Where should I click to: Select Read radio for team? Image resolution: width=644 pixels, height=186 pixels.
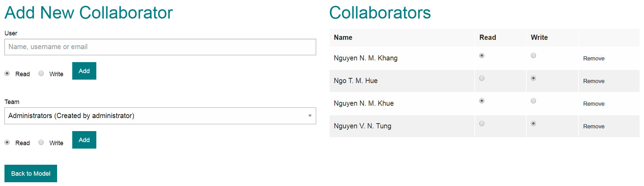(x=7, y=142)
